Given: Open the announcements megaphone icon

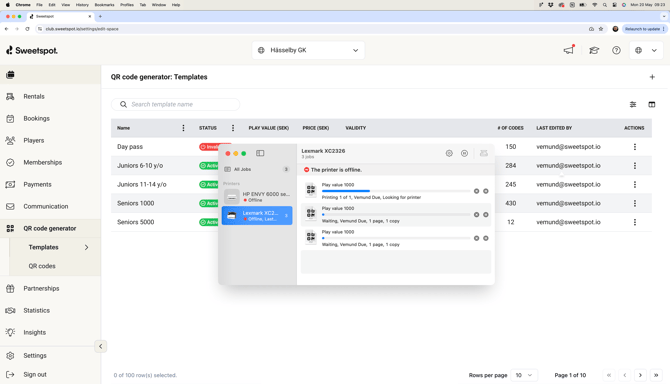Looking at the screenshot, I should point(569,50).
